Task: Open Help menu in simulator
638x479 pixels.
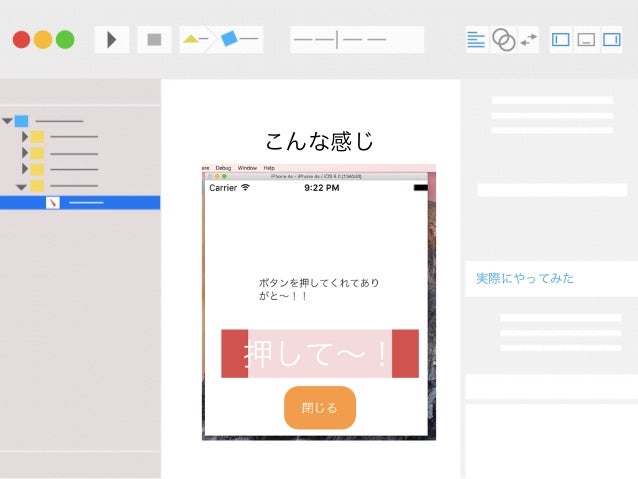Action: tap(269, 168)
